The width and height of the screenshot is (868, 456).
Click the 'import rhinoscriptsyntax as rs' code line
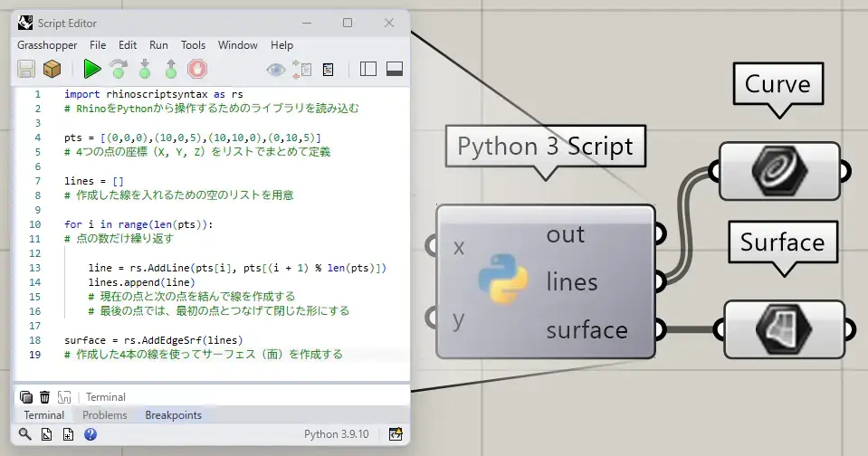click(153, 94)
